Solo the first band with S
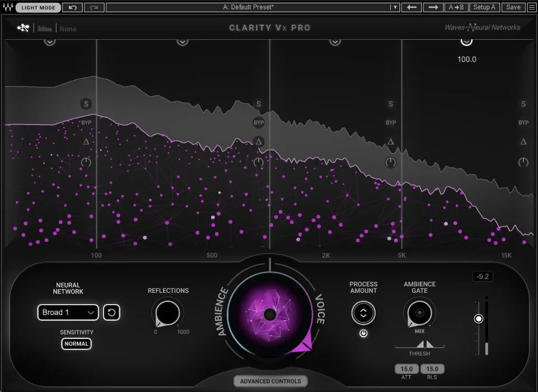 pos(86,104)
